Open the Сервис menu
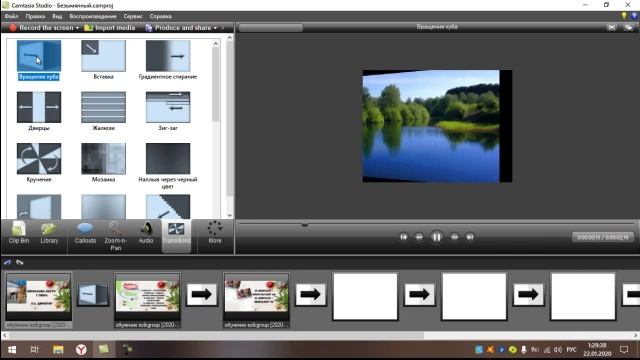This screenshot has height=360, width=640. 133,16
